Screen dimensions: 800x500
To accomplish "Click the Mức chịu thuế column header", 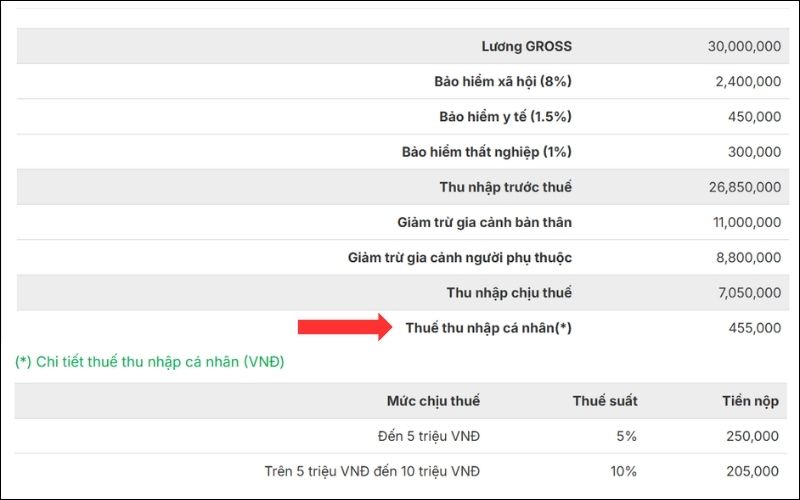I will (433, 401).
